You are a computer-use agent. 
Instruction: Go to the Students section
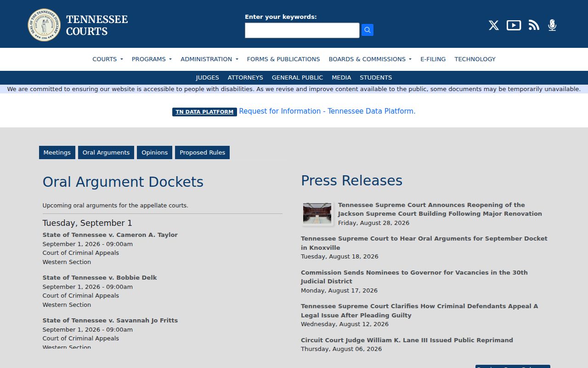(376, 78)
